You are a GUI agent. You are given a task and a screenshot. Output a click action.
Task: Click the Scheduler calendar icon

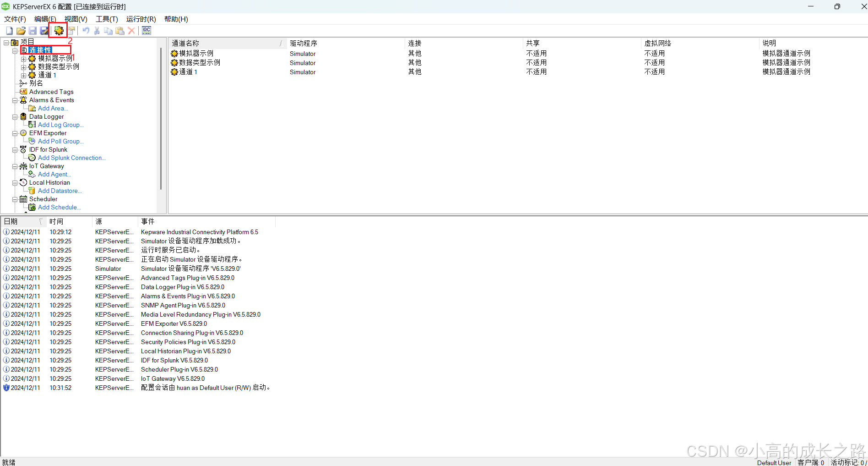point(23,199)
